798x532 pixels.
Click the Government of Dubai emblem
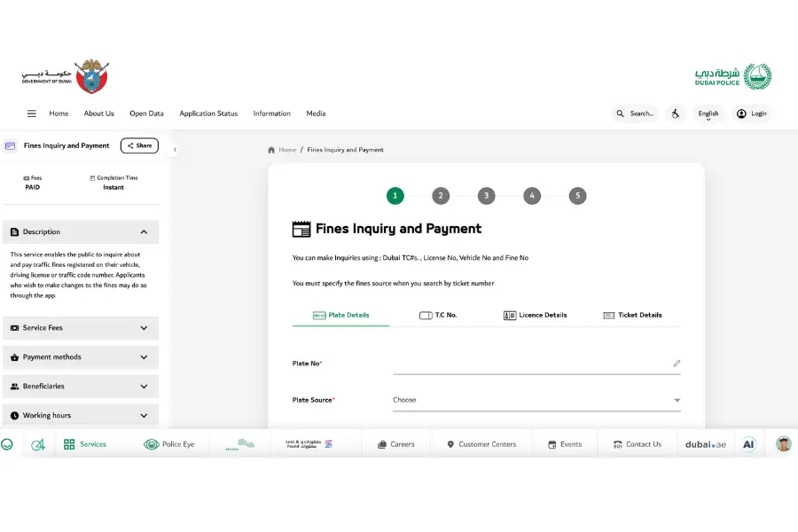coord(90,77)
